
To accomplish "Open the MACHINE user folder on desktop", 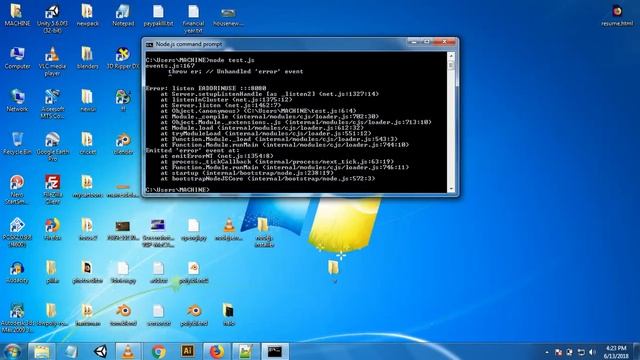I will tap(17, 15).
